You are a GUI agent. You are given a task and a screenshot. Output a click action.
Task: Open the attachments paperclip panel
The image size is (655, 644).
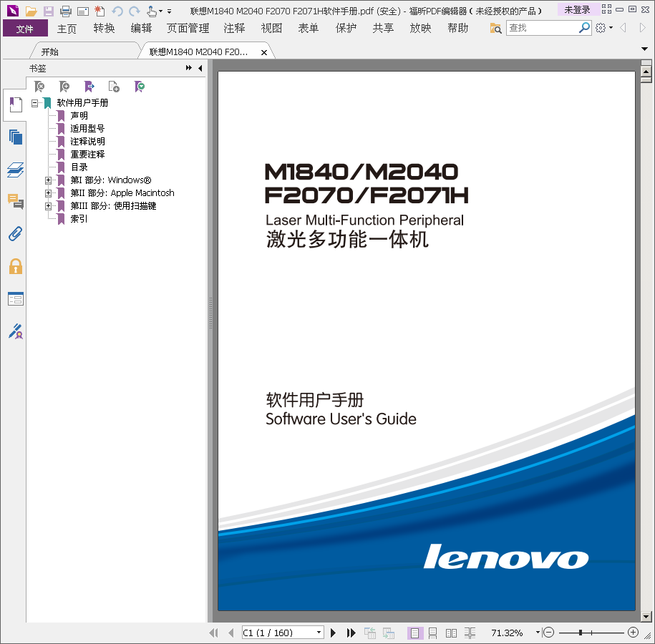16,234
